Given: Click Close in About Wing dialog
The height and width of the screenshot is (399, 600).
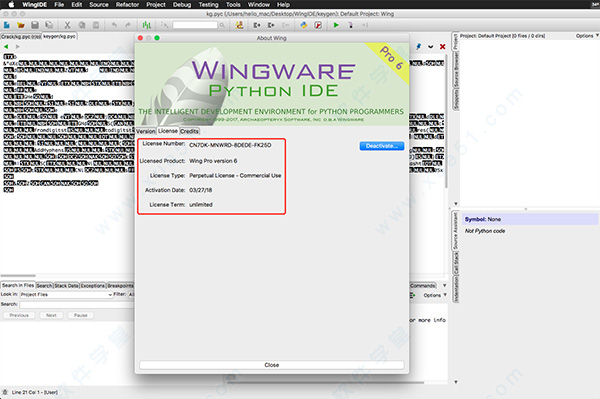Looking at the screenshot, I should tap(272, 365).
